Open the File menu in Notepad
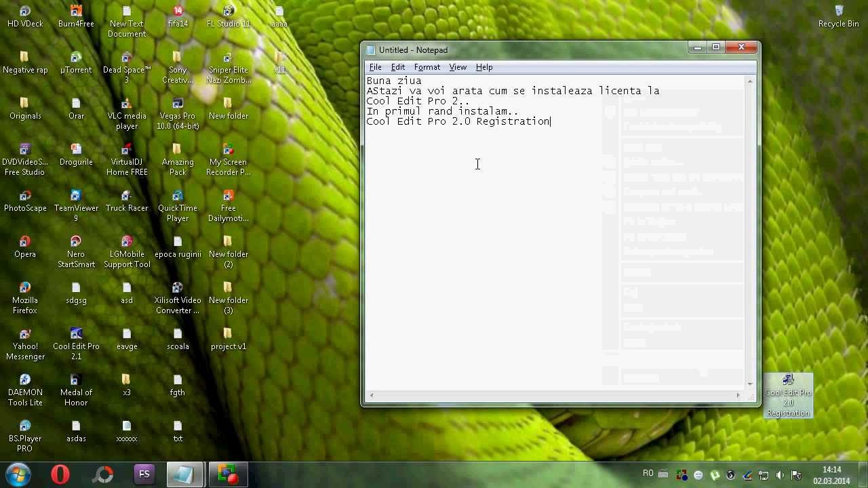Image resolution: width=868 pixels, height=488 pixels. [375, 67]
